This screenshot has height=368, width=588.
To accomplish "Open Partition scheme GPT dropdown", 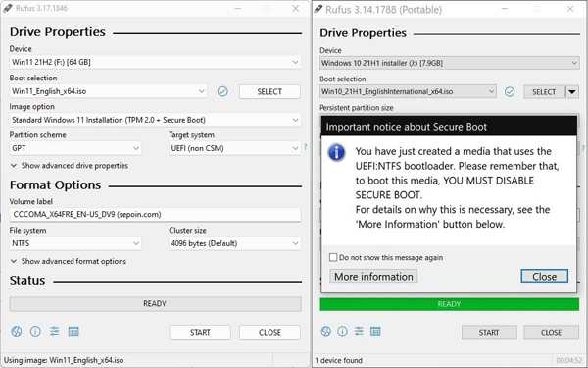I will (x=75, y=148).
